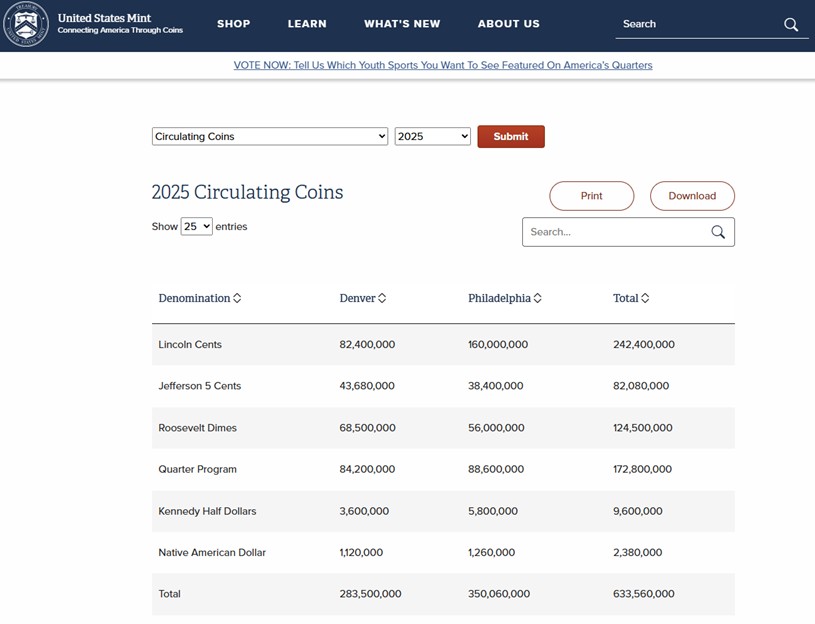Open the LEARN menu
This screenshot has height=624, width=815.
click(307, 24)
